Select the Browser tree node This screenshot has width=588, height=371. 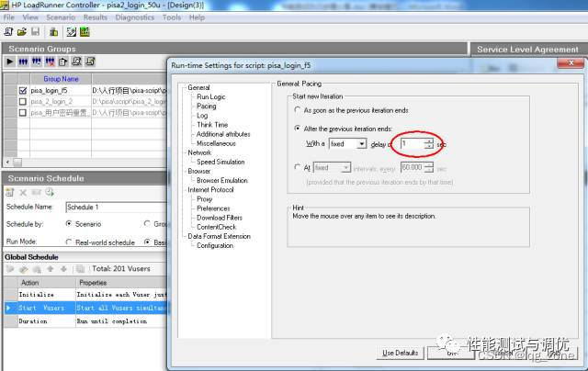[x=199, y=171]
